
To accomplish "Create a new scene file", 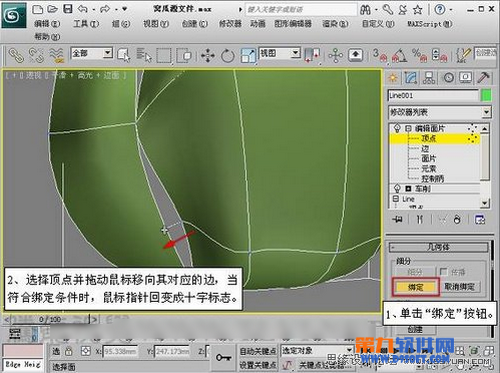I will tap(37, 9).
